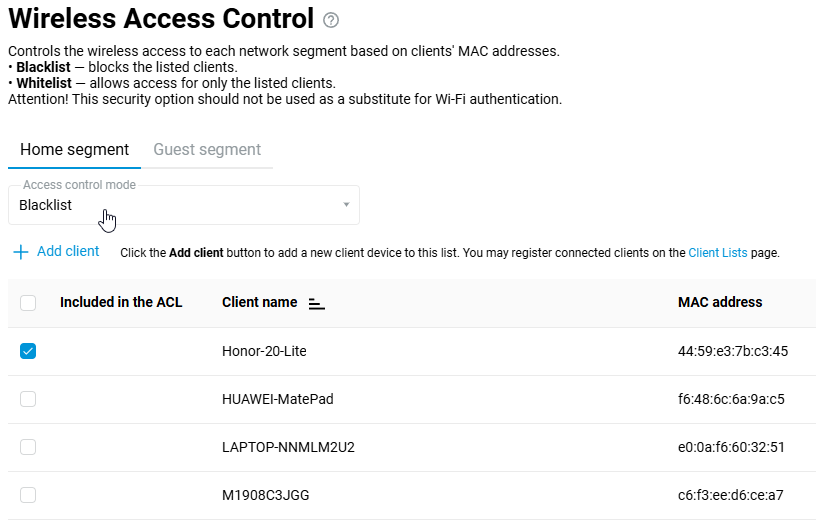Click the Client name column header
Screen dimensions: 823x526
[x=259, y=302]
